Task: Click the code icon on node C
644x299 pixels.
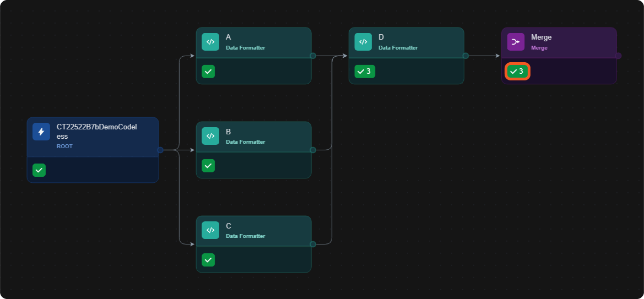Action: [210, 230]
